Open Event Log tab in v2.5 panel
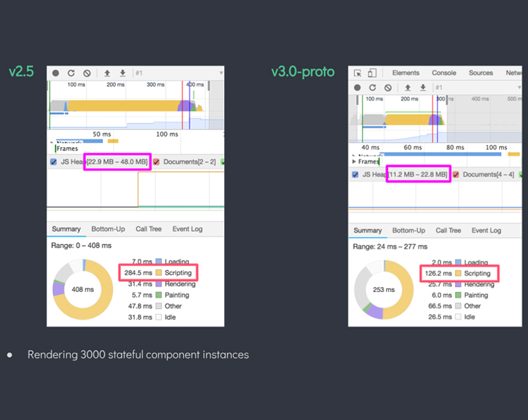This screenshot has height=420, width=528. click(x=187, y=229)
